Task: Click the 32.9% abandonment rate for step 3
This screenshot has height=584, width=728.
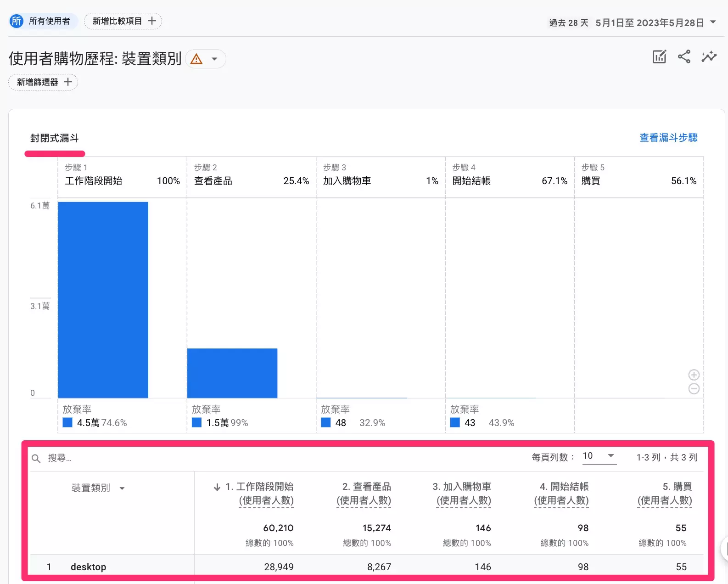Action: tap(372, 423)
